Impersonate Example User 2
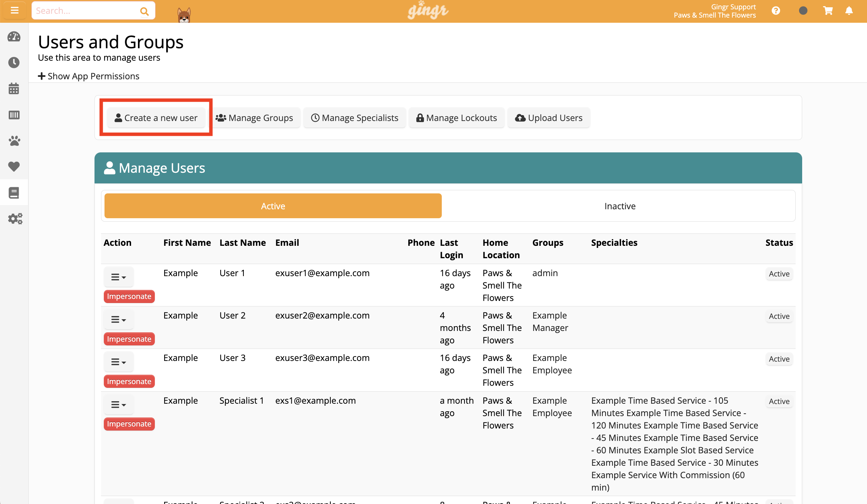The height and width of the screenshot is (504, 867). pyautogui.click(x=129, y=339)
